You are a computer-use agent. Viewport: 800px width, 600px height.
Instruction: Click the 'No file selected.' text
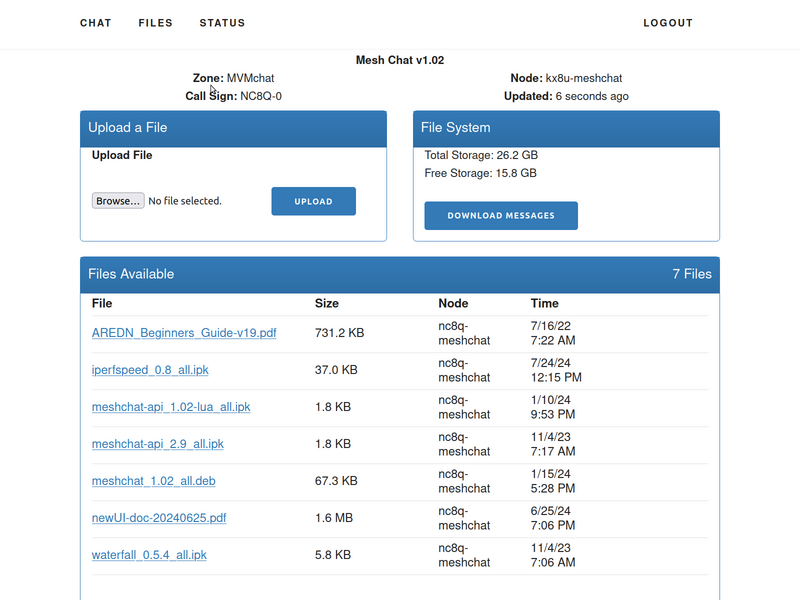185,201
